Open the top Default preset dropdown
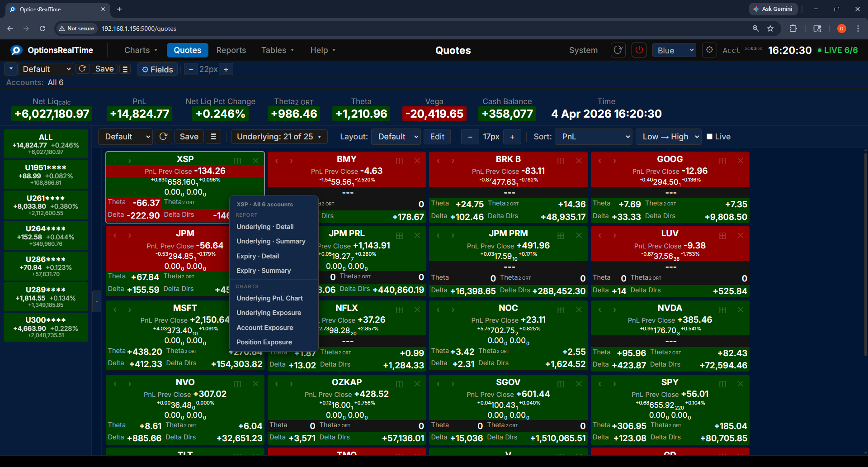The image size is (868, 467). [x=46, y=69]
